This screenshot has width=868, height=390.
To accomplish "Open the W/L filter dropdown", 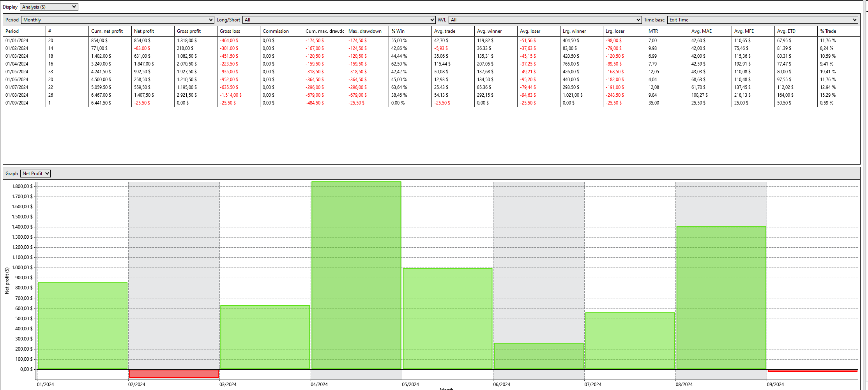I will [545, 20].
